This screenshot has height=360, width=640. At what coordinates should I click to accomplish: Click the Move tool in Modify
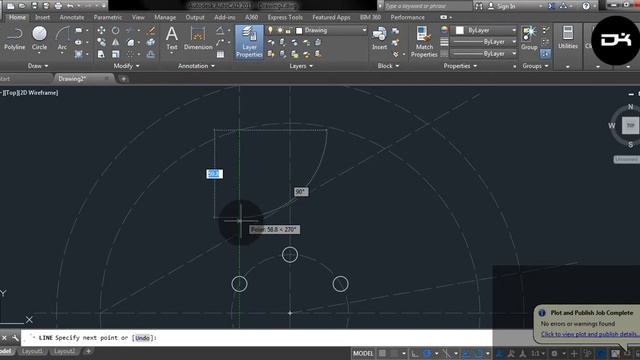coord(101,31)
